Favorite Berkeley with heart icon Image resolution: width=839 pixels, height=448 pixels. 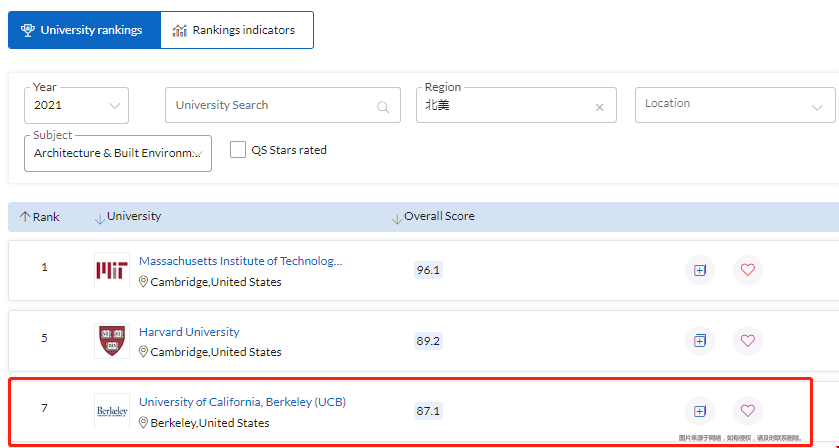(748, 411)
